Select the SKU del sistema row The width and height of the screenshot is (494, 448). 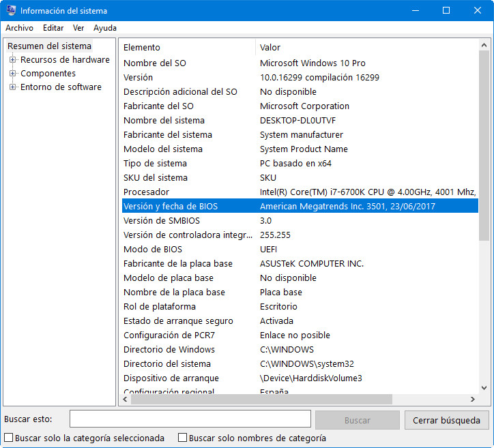tap(300, 177)
